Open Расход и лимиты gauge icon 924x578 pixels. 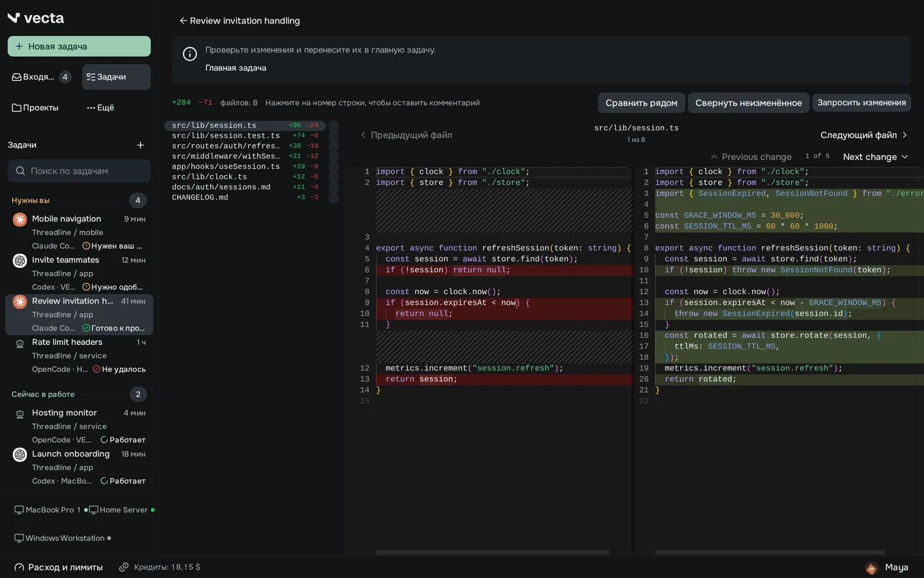point(19,567)
